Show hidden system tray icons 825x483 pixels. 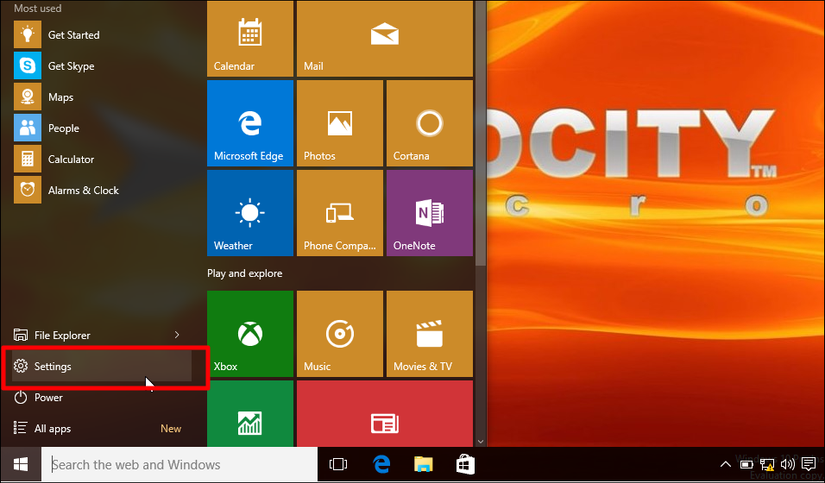click(x=726, y=464)
